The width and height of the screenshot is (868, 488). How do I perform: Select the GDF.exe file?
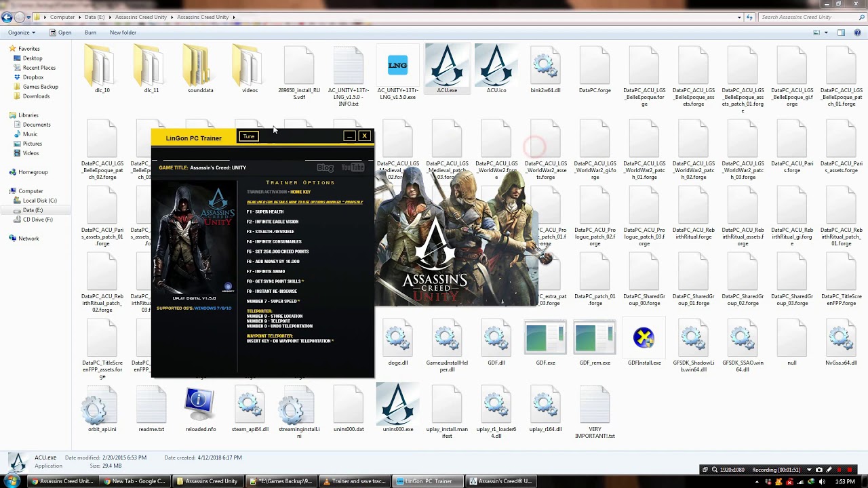point(545,342)
